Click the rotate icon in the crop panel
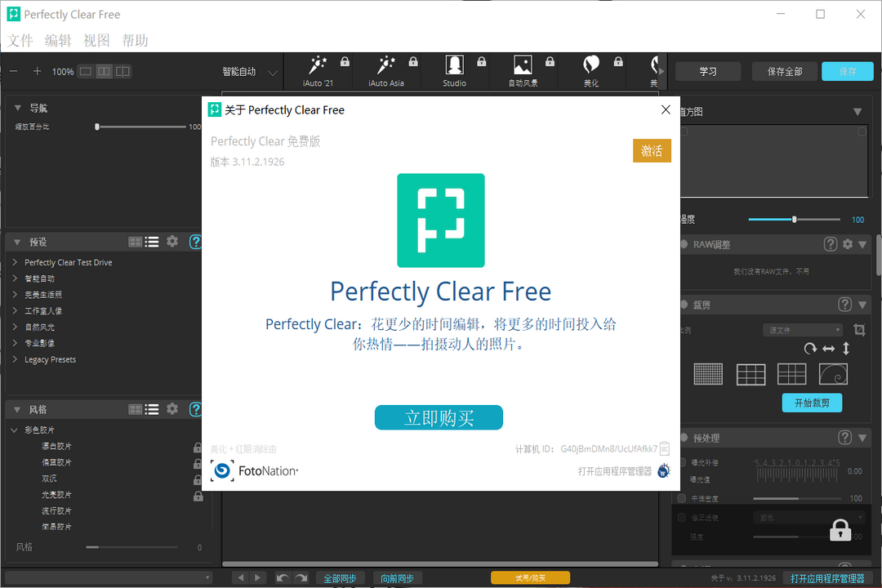Viewport: 882px width, 588px height. click(x=810, y=349)
